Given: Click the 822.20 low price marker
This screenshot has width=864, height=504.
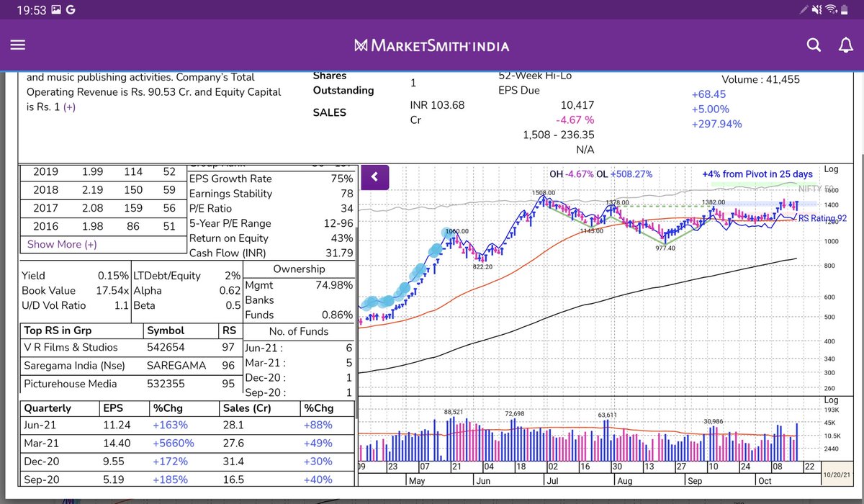Looking at the screenshot, I should 482,266.
